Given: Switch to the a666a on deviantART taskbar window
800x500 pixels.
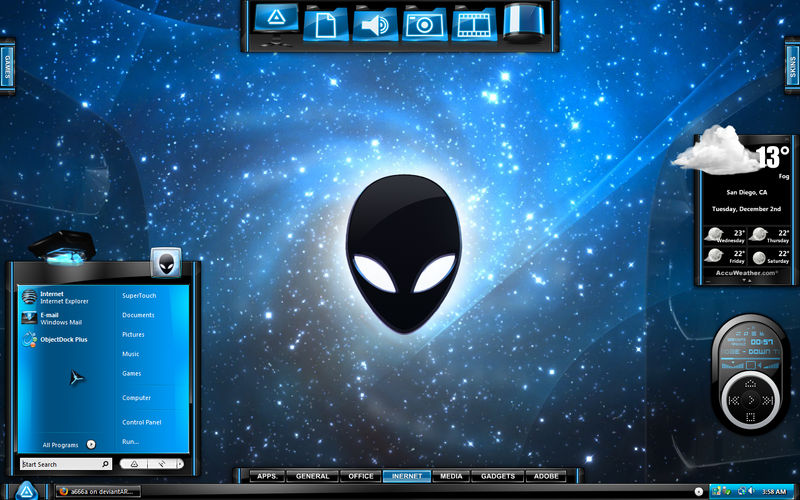Looking at the screenshot, I should pyautogui.click(x=97, y=491).
